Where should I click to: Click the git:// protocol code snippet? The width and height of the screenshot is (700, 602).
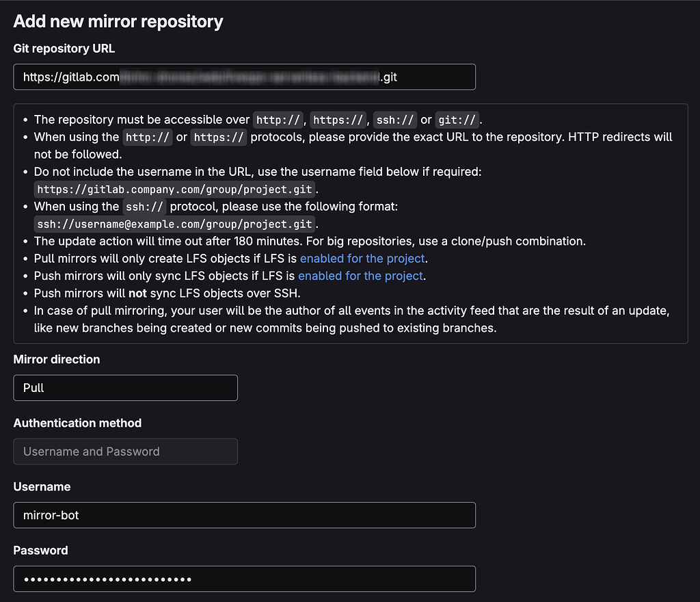pos(457,120)
